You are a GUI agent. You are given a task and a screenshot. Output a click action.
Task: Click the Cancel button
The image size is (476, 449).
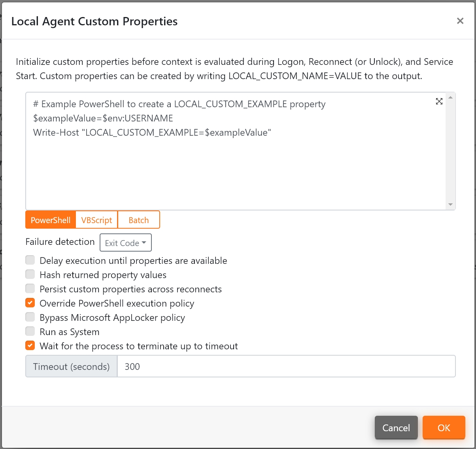point(396,428)
